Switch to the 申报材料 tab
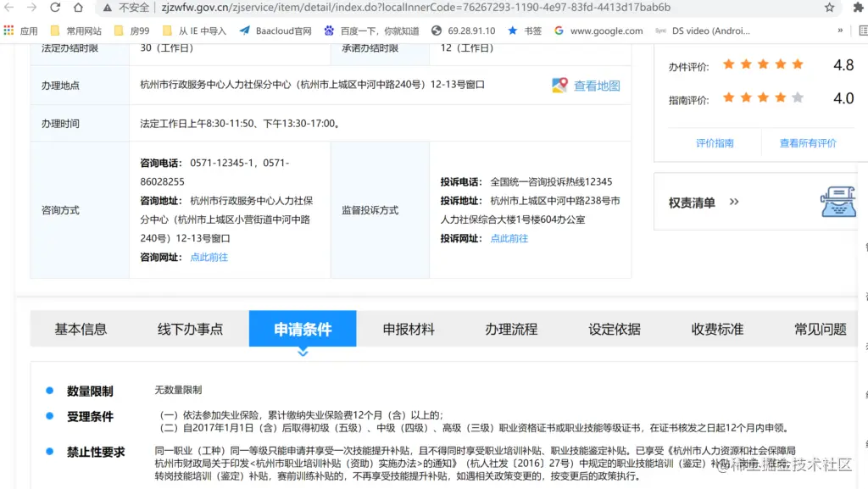 coord(409,329)
